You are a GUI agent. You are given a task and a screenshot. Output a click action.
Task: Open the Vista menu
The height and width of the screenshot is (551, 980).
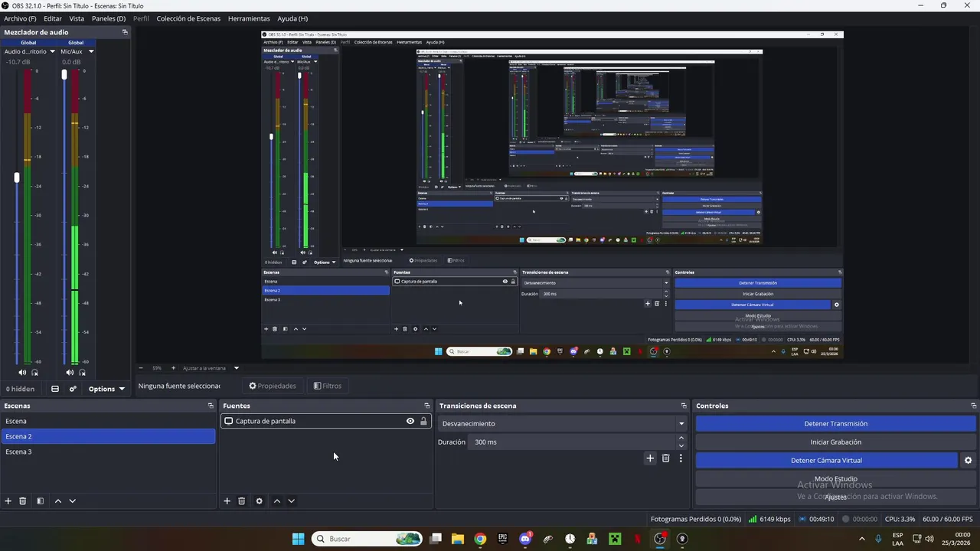click(x=77, y=18)
